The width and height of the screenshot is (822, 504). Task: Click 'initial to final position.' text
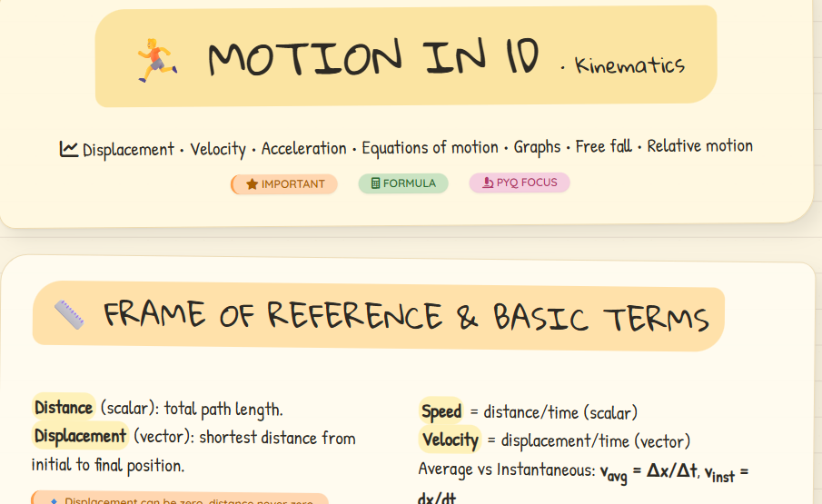coord(108,465)
